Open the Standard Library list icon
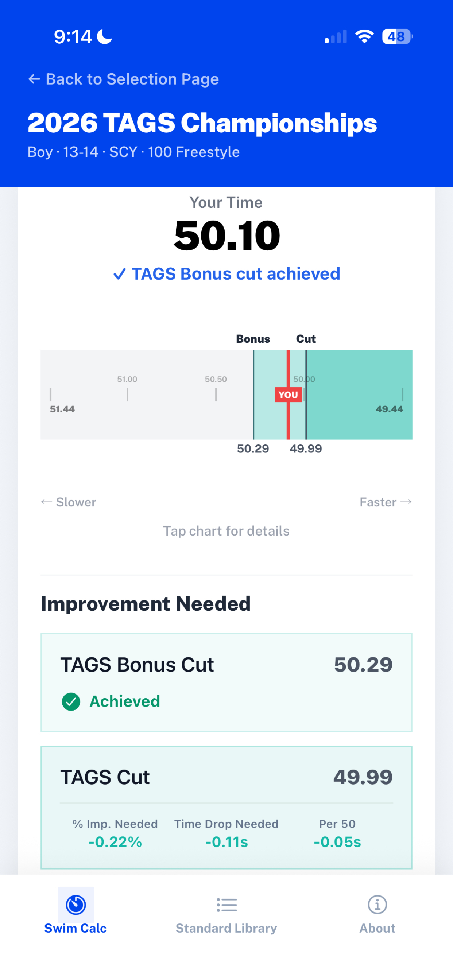This screenshot has height=980, width=453. pos(226,905)
